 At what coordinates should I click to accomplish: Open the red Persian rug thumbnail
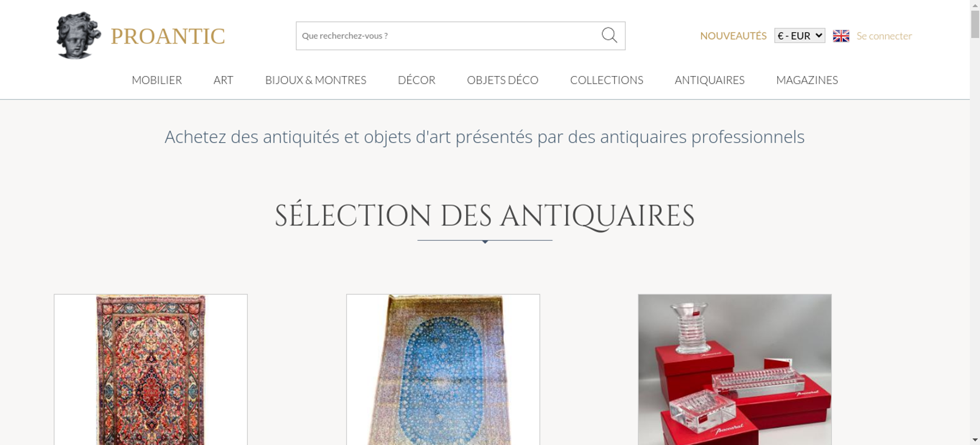click(x=151, y=370)
